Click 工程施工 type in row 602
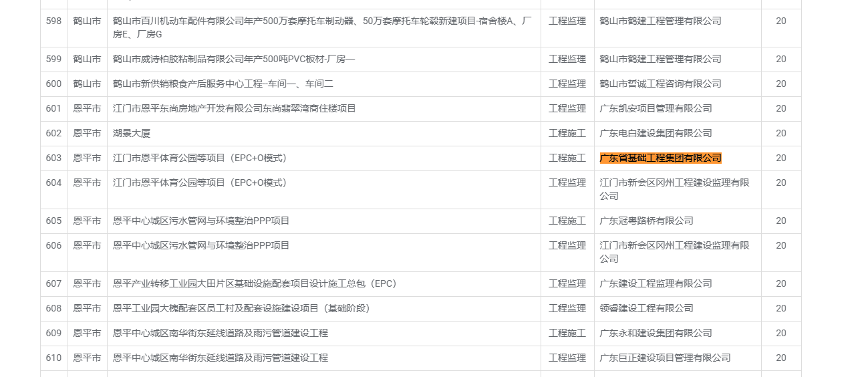The height and width of the screenshot is (377, 868). [567, 134]
